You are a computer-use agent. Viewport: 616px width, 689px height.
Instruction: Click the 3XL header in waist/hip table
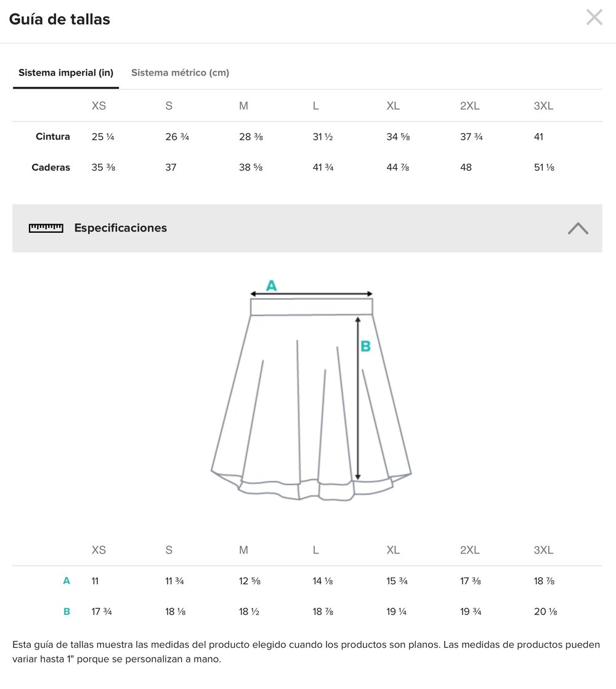coord(543,106)
